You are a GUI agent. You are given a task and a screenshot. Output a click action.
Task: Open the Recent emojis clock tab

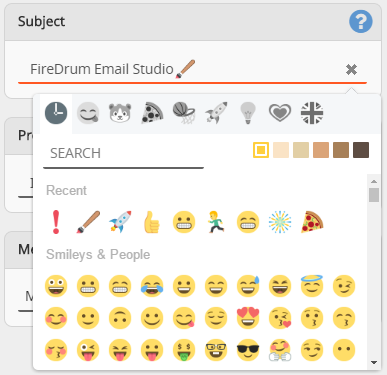(x=56, y=113)
